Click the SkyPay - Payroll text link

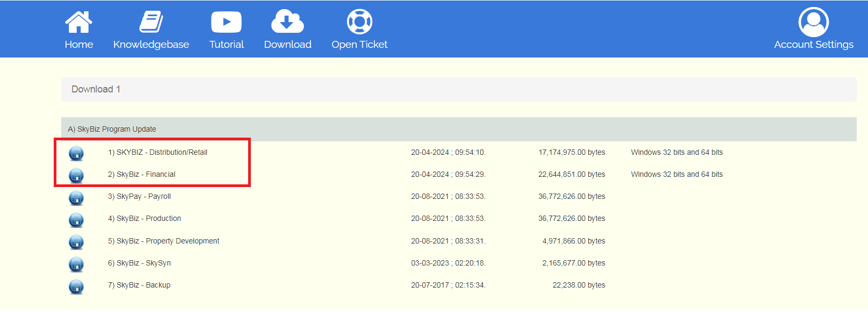pos(139,196)
